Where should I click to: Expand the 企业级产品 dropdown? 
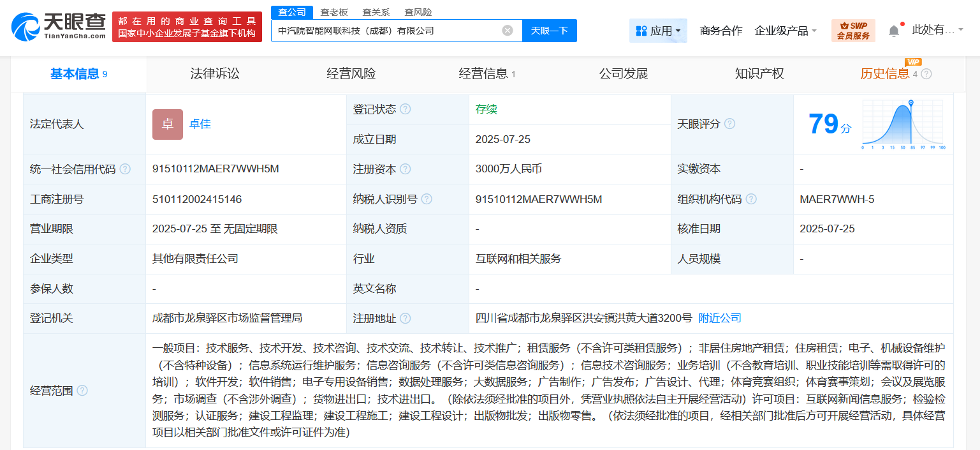tap(786, 31)
